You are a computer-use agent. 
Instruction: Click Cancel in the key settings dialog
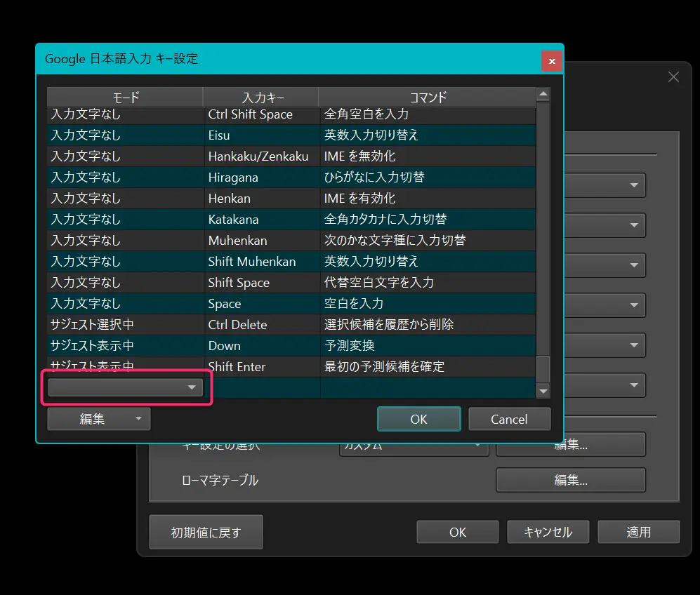click(x=509, y=419)
